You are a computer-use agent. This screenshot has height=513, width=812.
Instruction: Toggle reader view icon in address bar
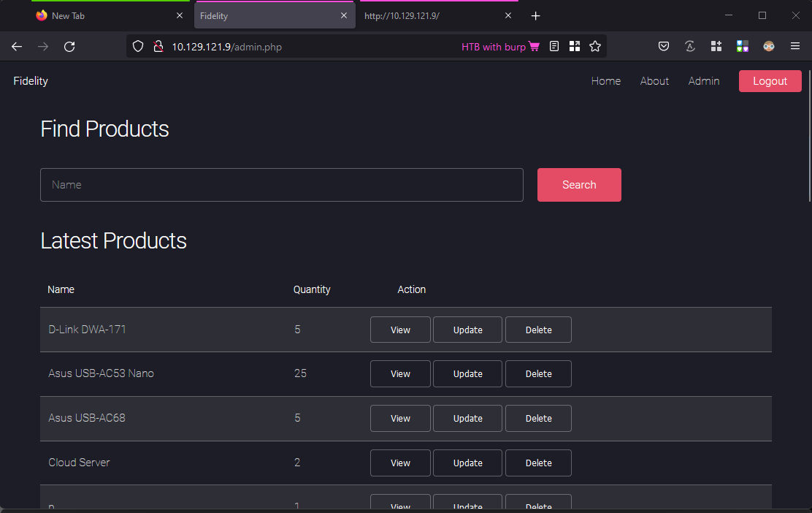click(554, 47)
